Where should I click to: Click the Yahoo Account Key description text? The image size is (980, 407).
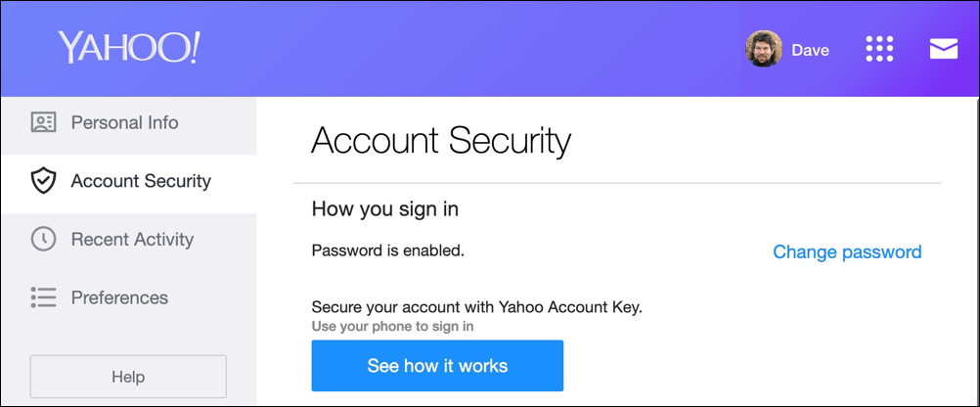[476, 307]
